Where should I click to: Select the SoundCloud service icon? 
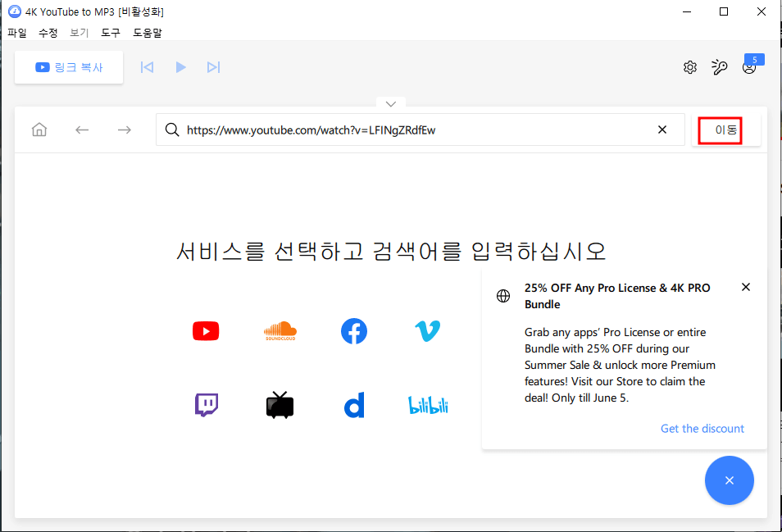(x=280, y=330)
